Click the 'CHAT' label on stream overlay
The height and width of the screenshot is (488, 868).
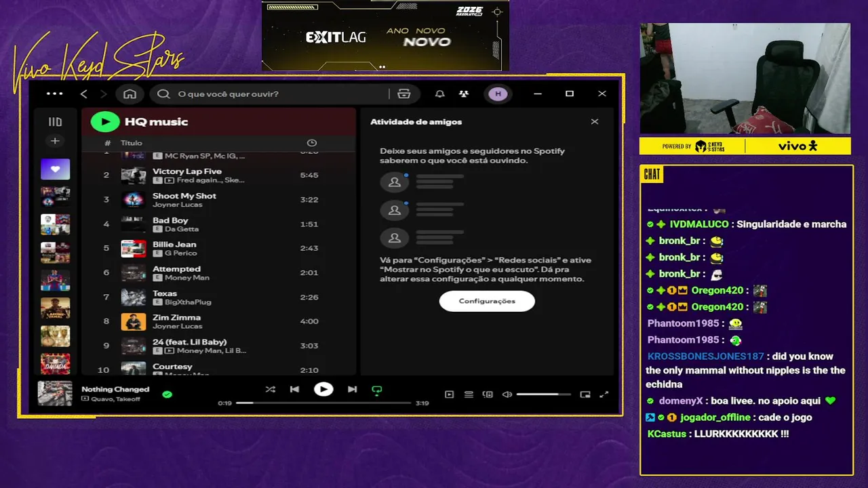point(652,175)
